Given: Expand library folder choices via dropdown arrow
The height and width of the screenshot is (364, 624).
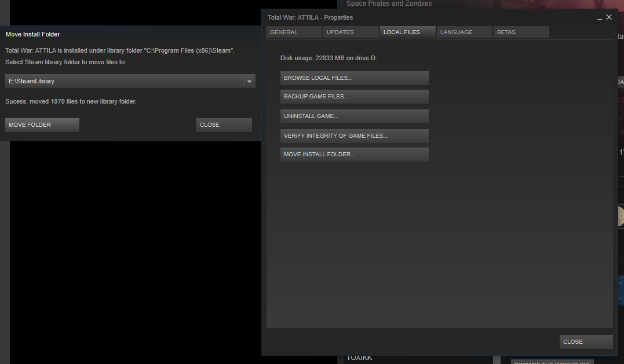Looking at the screenshot, I should coord(249,81).
